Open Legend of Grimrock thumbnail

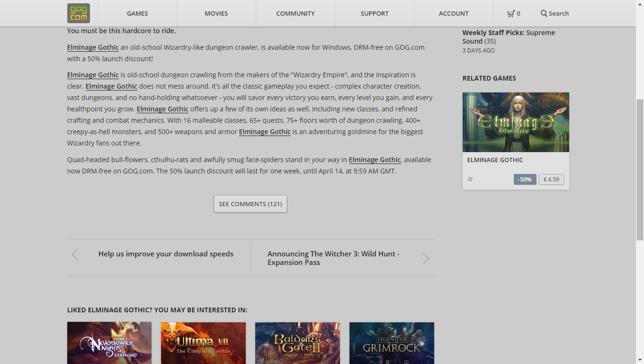click(x=392, y=343)
